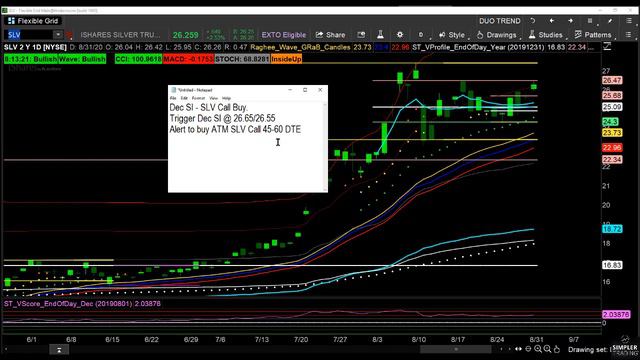This screenshot has width=640, height=360.
Task: Click the Wave: Bullish label
Action: click(x=82, y=59)
